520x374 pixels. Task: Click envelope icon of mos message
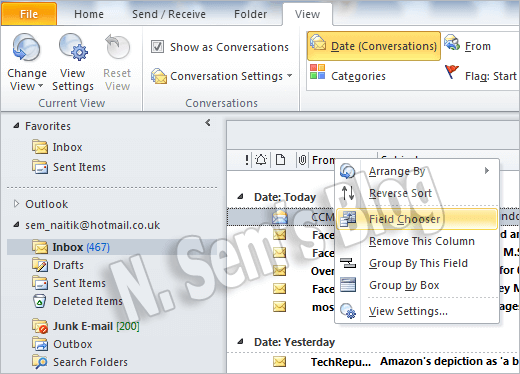[x=279, y=306]
